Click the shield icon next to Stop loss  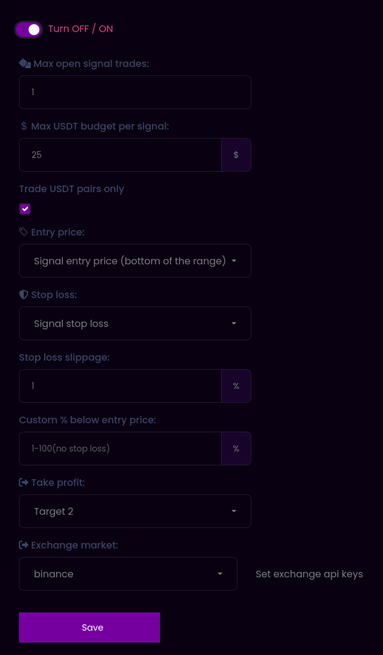coord(24,294)
